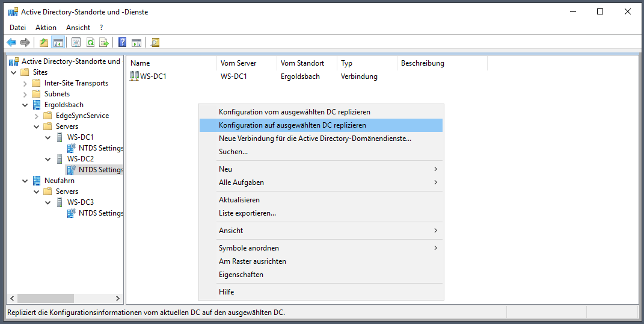Image resolution: width=644 pixels, height=324 pixels.
Task: Collapse Servers folder under Neufahrn
Action: coord(37,192)
